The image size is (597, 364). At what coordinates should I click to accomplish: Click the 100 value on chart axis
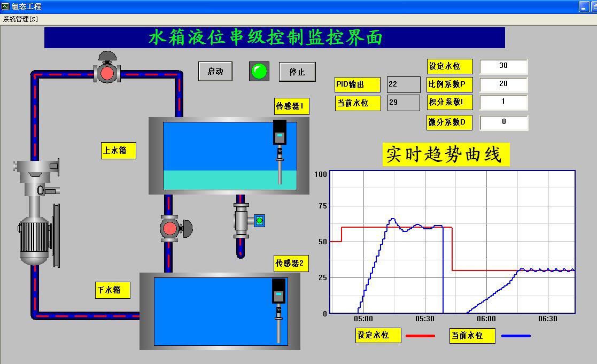click(321, 174)
